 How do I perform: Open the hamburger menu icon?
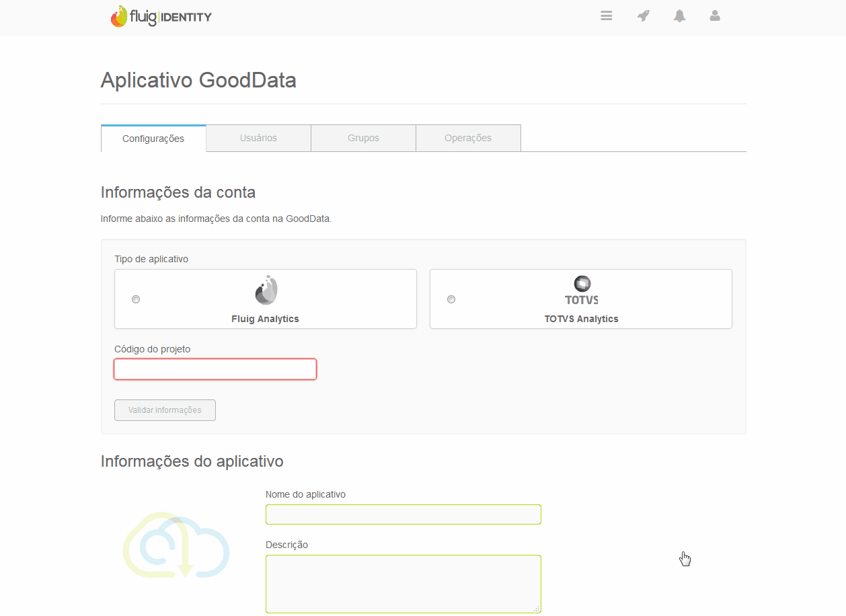607,15
